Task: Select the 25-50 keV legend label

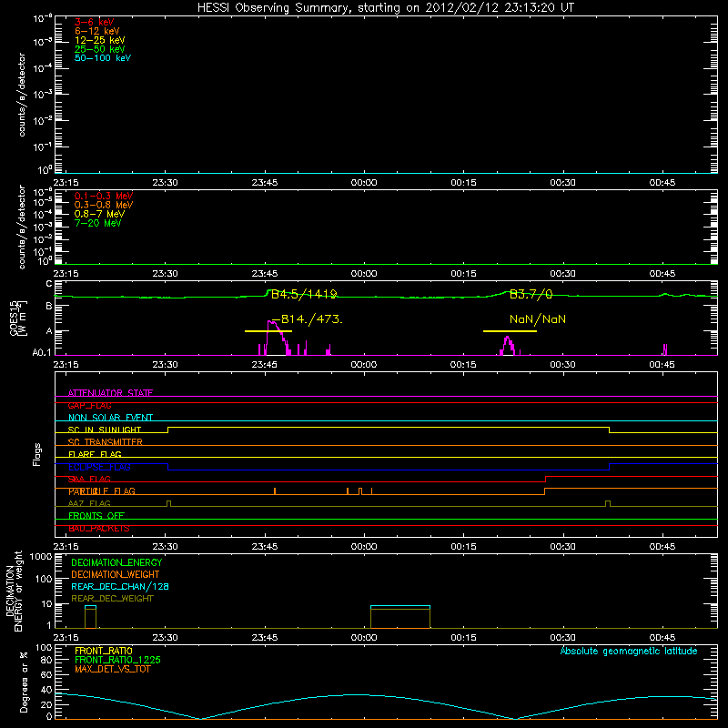Action: click(100, 49)
